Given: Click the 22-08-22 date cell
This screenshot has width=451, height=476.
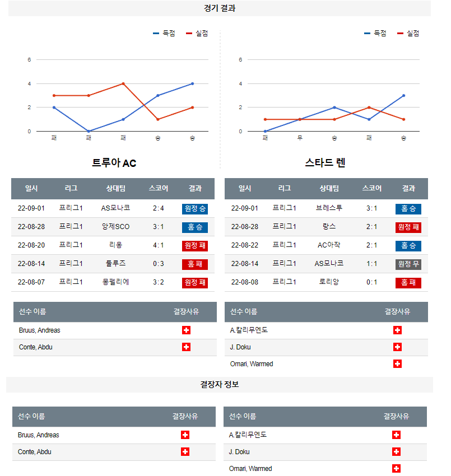Looking at the screenshot, I should (245, 245).
